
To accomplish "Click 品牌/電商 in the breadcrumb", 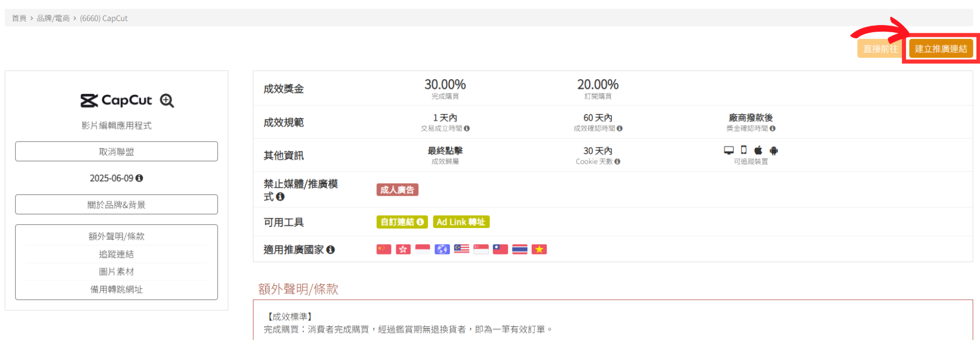I will pos(53,18).
